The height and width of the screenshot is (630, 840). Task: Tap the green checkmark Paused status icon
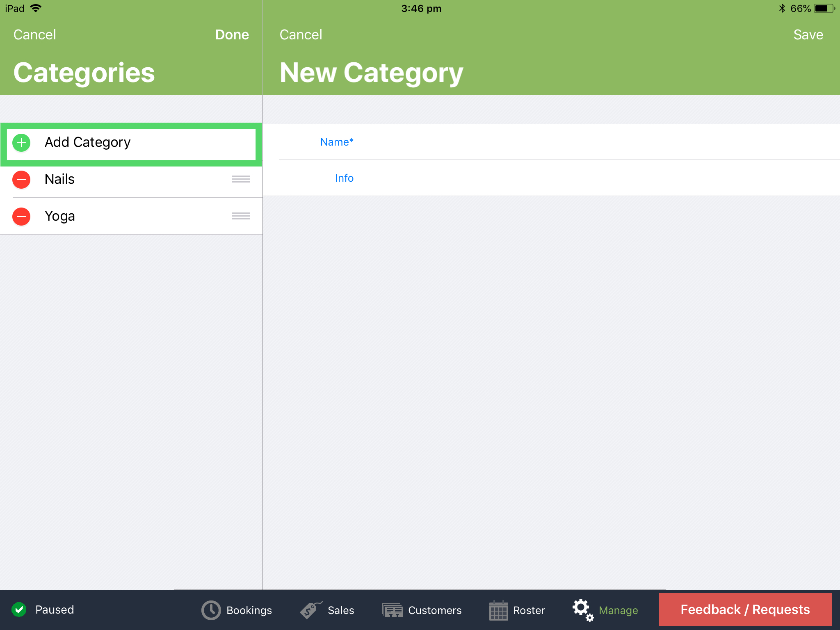pyautogui.click(x=19, y=609)
